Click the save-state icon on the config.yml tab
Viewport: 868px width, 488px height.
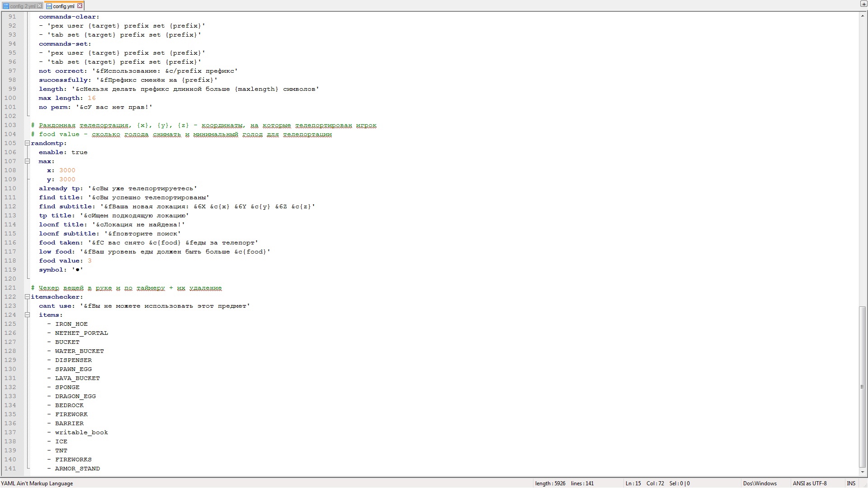coord(49,6)
